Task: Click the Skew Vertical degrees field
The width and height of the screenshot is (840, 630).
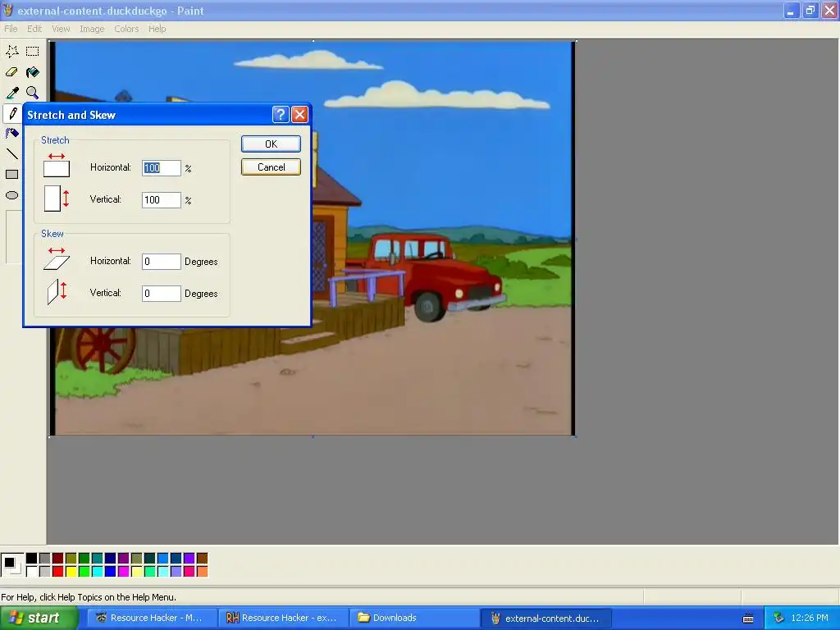Action: point(162,294)
